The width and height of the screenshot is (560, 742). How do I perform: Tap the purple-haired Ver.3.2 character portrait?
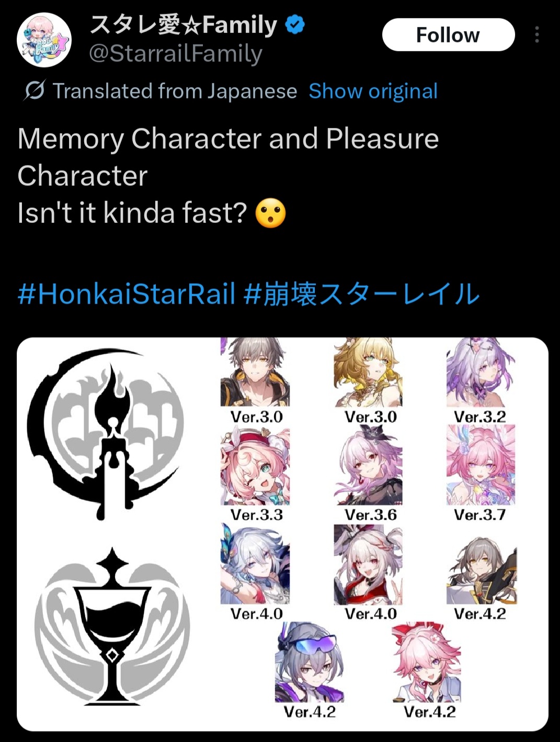tap(481, 372)
